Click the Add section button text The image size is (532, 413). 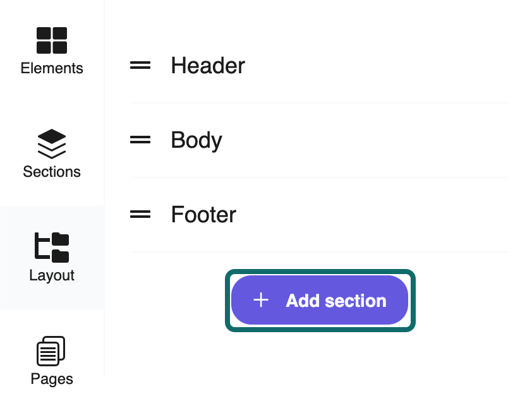(x=336, y=301)
